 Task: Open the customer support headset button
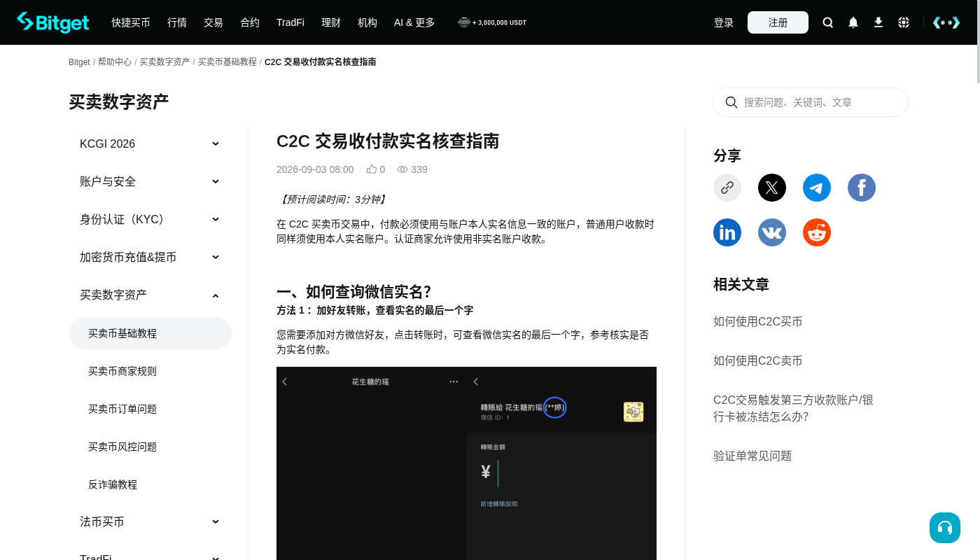coord(945,528)
